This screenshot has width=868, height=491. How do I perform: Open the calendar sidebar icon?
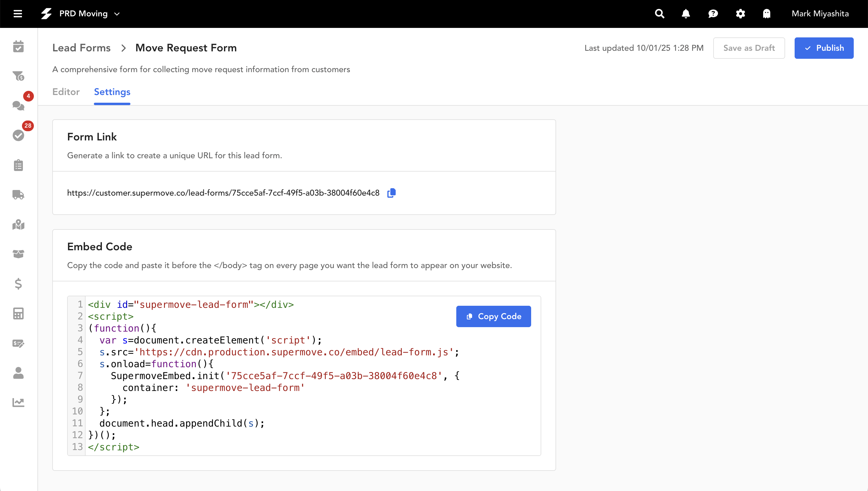tap(18, 47)
